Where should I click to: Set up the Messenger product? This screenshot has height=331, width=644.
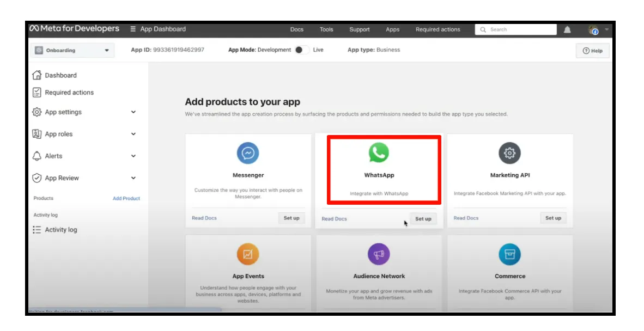coord(291,218)
